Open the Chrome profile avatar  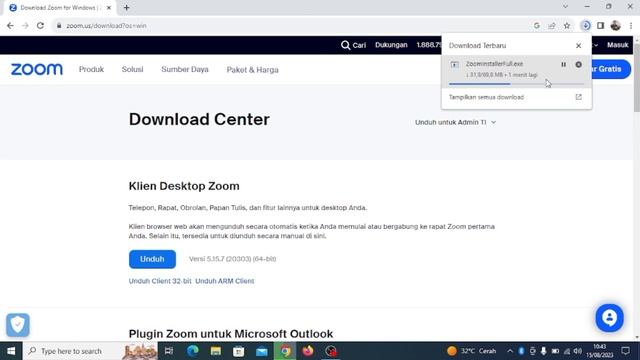[616, 26]
